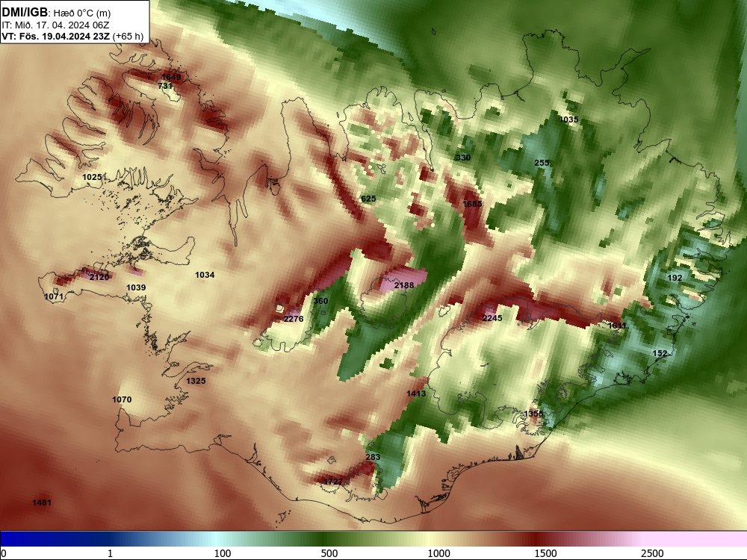Click the 1727 map value
Screen dimensions: 747x560
tap(333, 482)
